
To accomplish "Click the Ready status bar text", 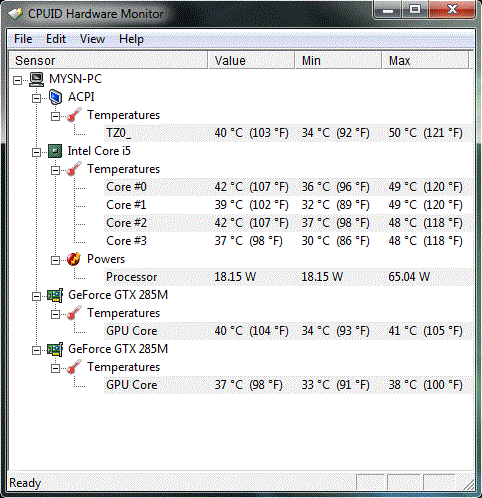I will tap(25, 483).
